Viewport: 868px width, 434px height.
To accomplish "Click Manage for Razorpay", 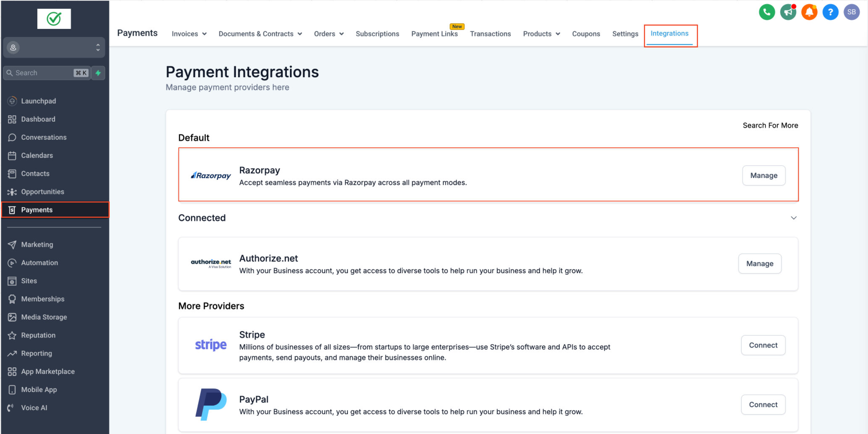I will click(763, 175).
